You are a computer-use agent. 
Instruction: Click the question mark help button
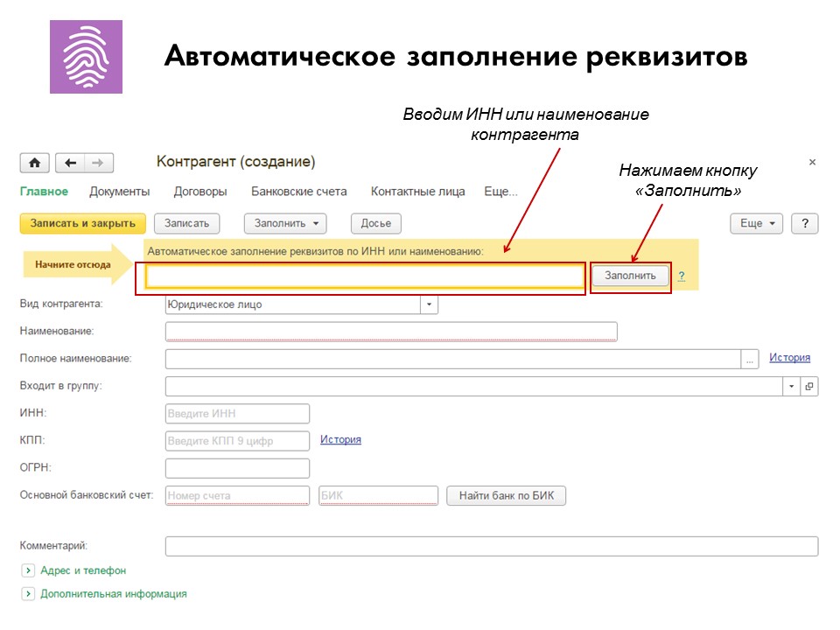pos(803,223)
